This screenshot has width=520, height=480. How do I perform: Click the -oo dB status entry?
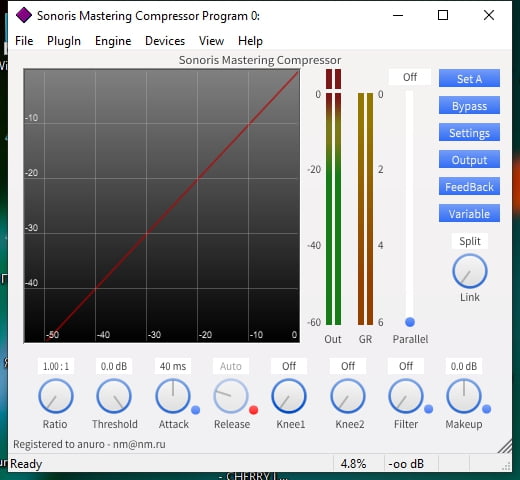pos(406,464)
